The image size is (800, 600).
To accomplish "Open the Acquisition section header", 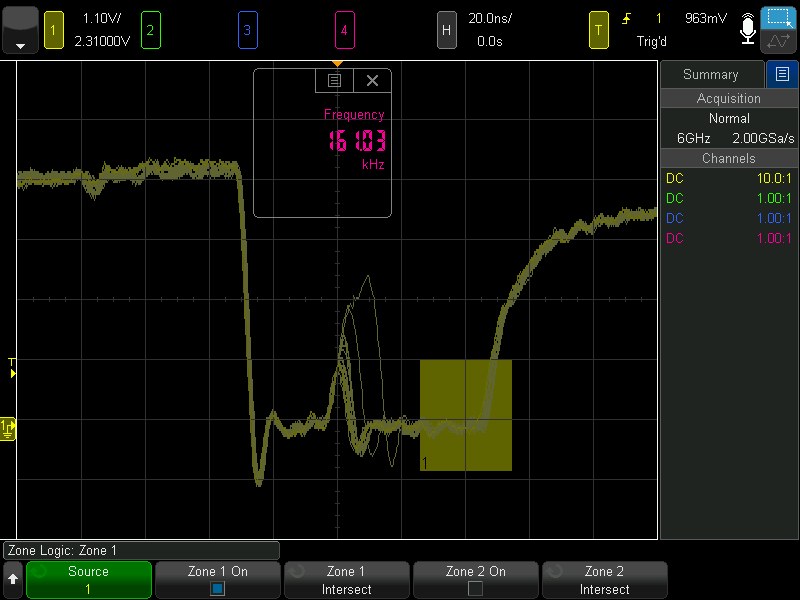I will pos(729,98).
